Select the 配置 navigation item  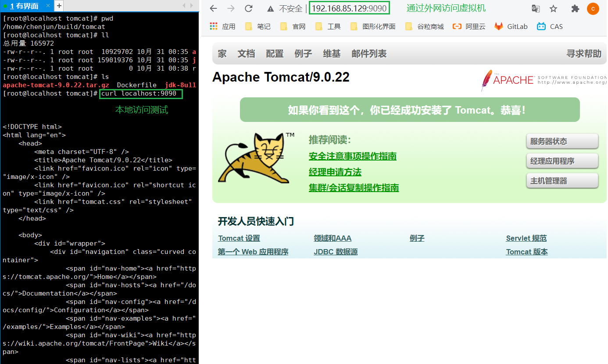(275, 54)
